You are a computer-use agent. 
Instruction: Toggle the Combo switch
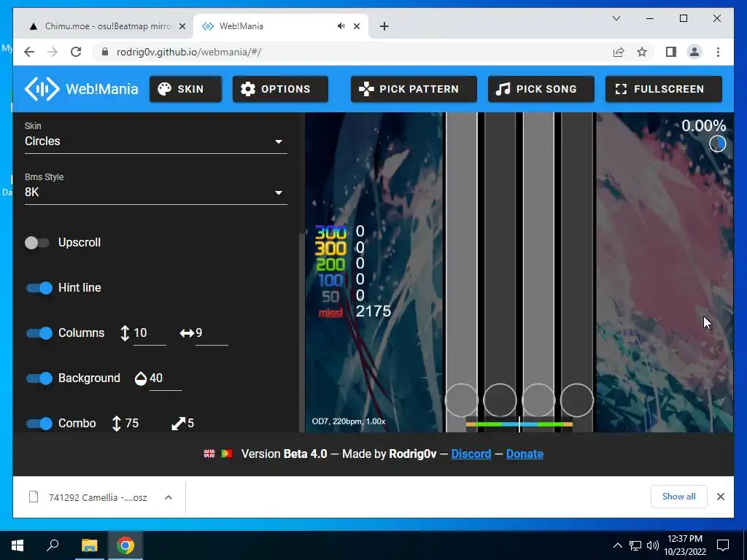point(39,424)
